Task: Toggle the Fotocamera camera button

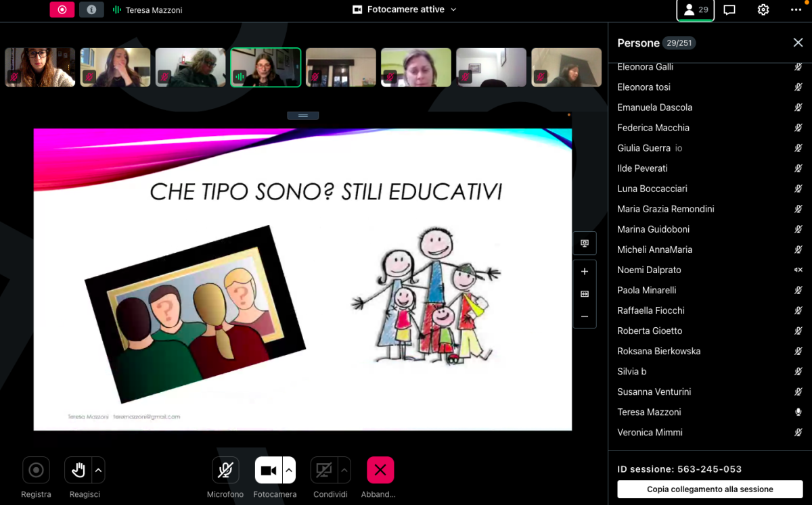Action: 269,471
